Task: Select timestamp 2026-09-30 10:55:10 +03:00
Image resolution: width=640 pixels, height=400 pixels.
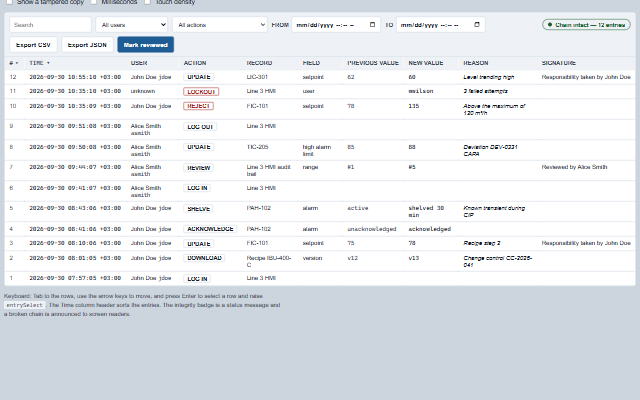Action: tap(75, 77)
